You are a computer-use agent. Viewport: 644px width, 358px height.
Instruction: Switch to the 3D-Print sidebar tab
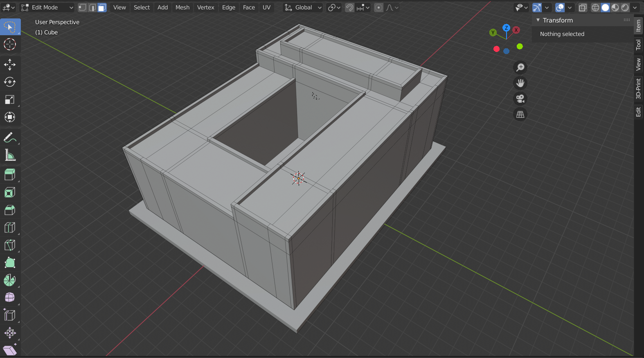point(638,89)
